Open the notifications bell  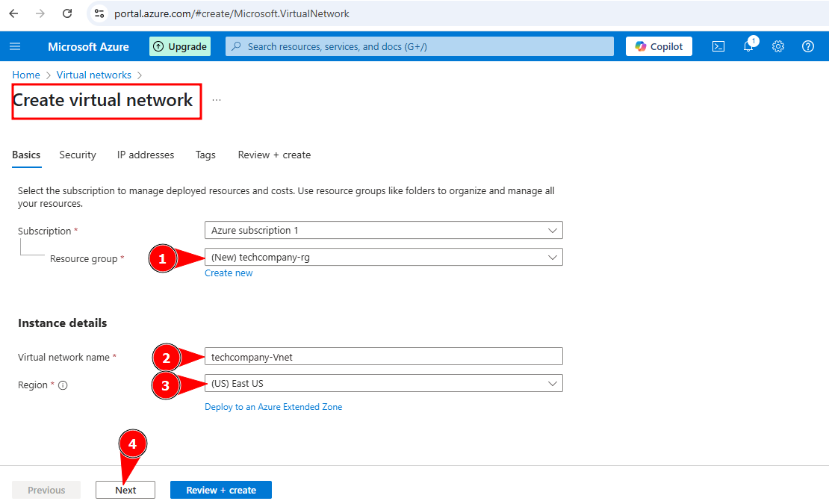click(x=748, y=46)
